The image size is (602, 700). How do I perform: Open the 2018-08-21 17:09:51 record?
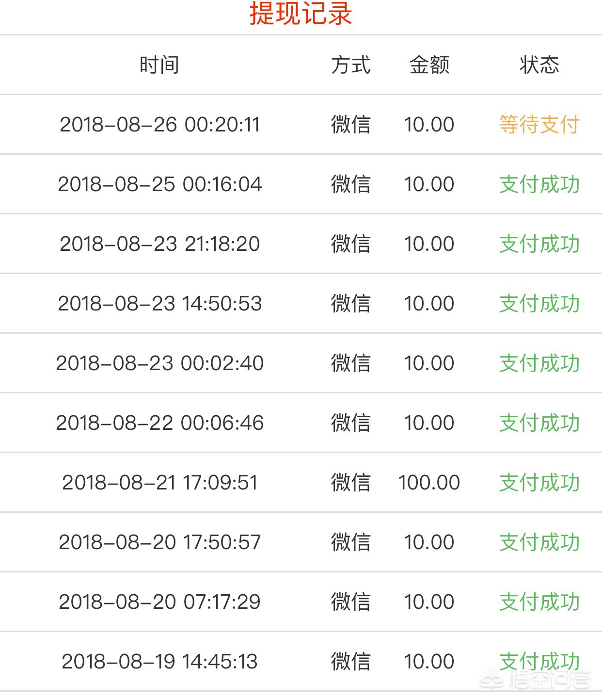[x=301, y=483]
